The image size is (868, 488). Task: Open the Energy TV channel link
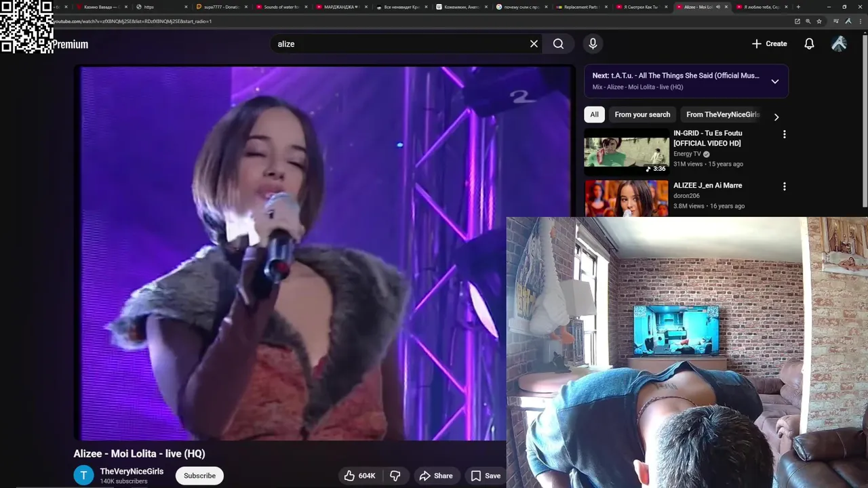click(687, 154)
